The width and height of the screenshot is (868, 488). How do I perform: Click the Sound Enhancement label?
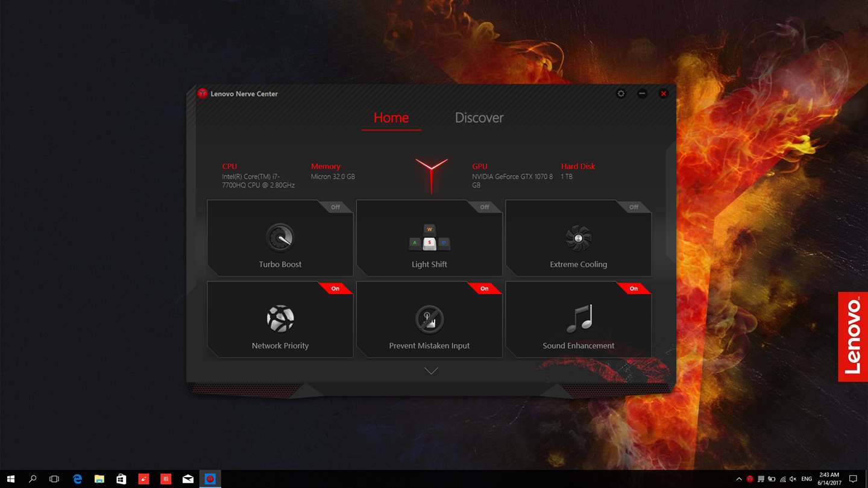(579, 346)
